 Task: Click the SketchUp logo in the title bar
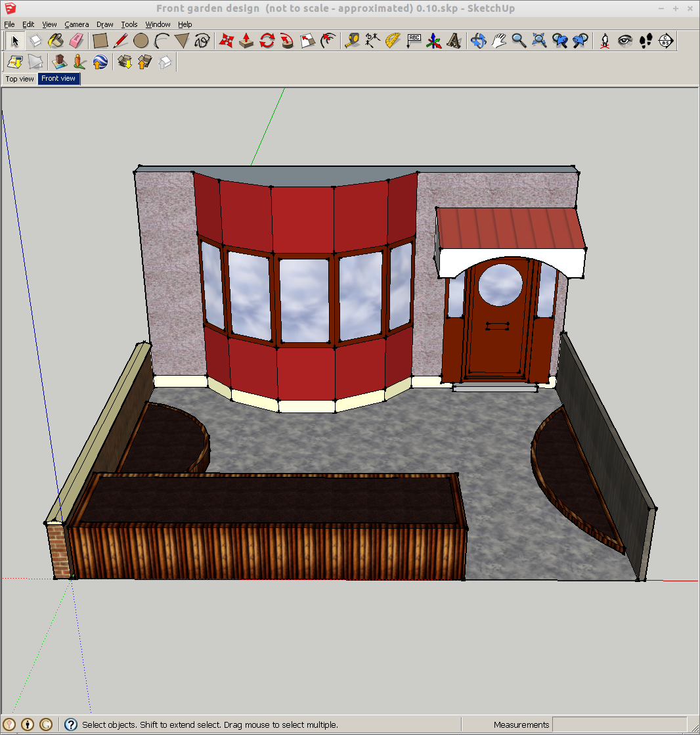pos(11,8)
